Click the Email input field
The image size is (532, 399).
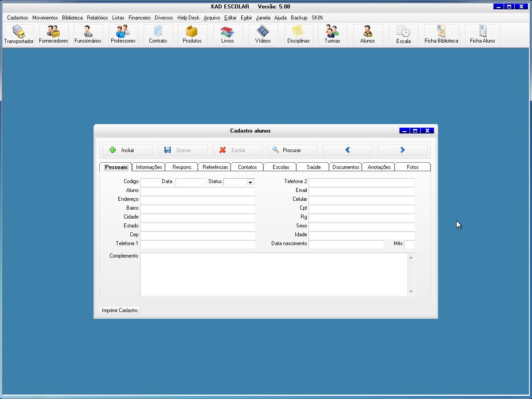tap(362, 191)
